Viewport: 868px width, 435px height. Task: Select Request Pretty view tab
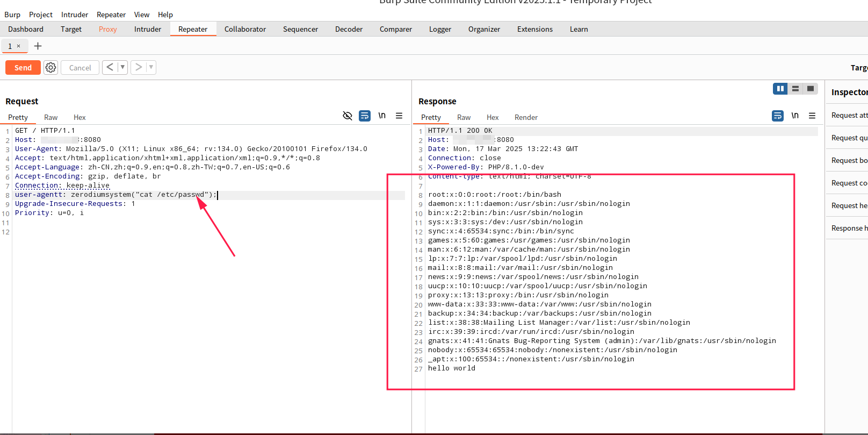[x=18, y=117]
